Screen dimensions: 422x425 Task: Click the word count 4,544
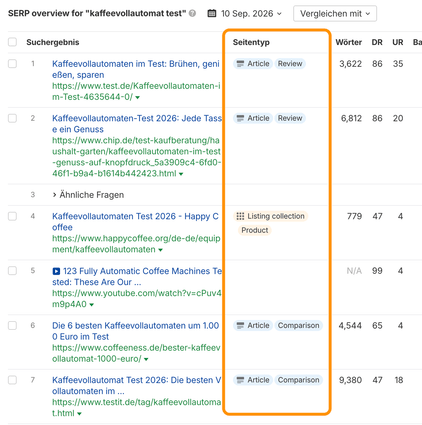point(350,326)
